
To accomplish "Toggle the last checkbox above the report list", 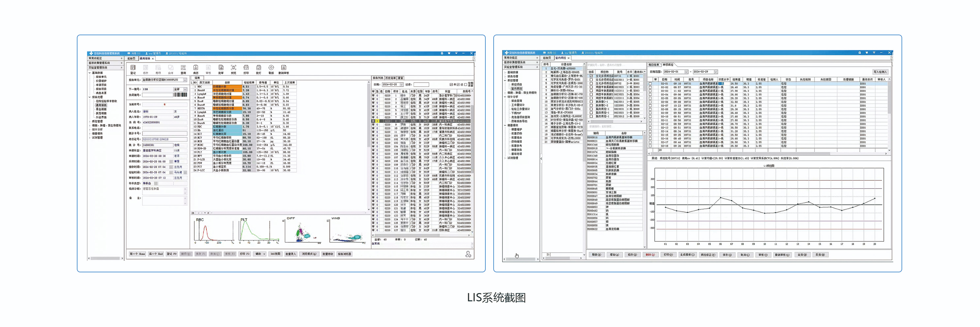I will point(465,85).
